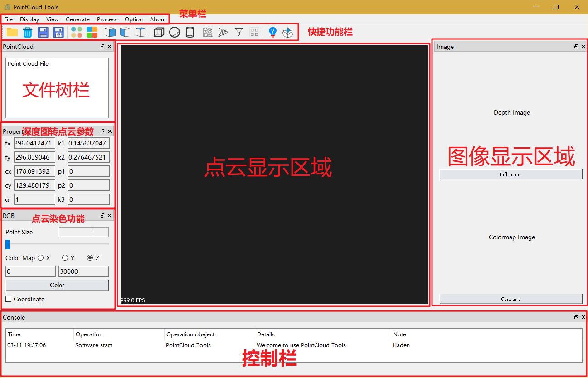Image resolution: width=588 pixels, height=378 pixels.
Task: Click the k3 value field
Action: coord(89,199)
